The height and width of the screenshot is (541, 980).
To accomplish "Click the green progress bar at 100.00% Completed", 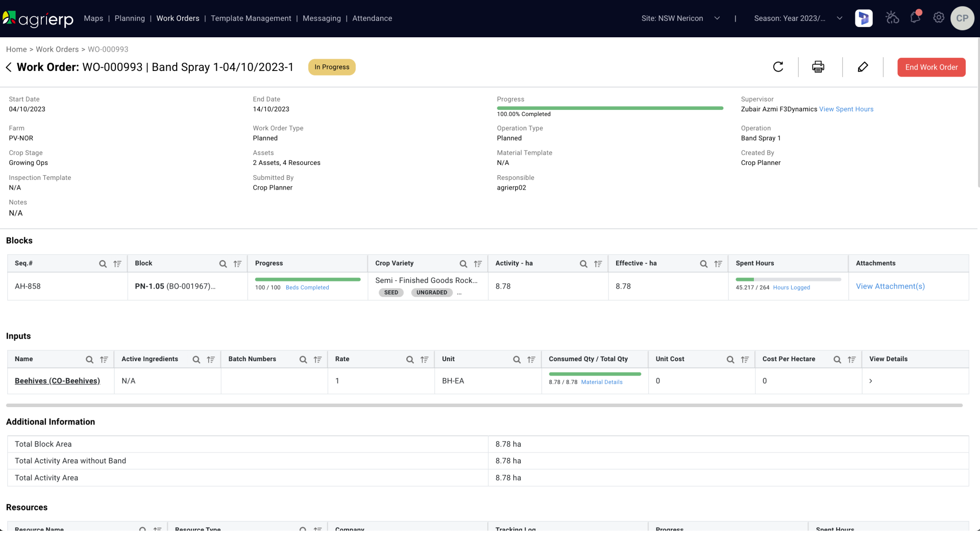I will click(609, 108).
